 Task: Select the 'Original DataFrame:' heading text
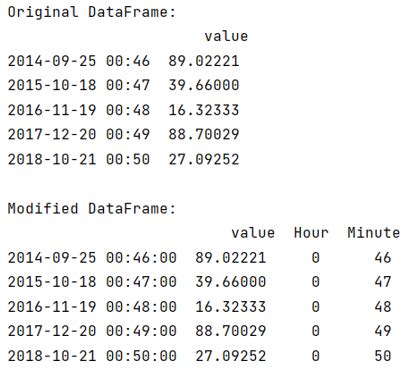(x=91, y=12)
